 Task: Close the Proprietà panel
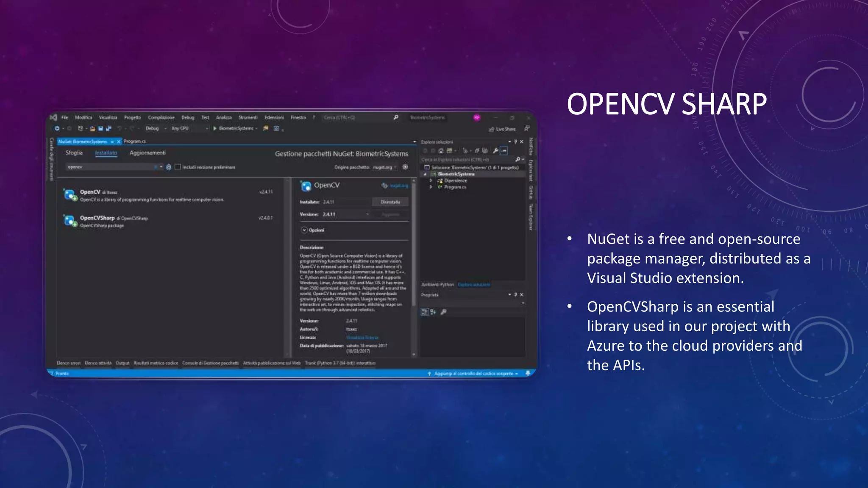(x=522, y=294)
